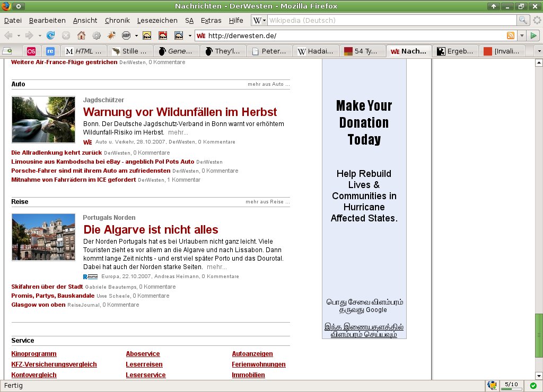The width and height of the screenshot is (543, 392).
Task: Click the scrollbar down arrow
Action: coord(539,376)
